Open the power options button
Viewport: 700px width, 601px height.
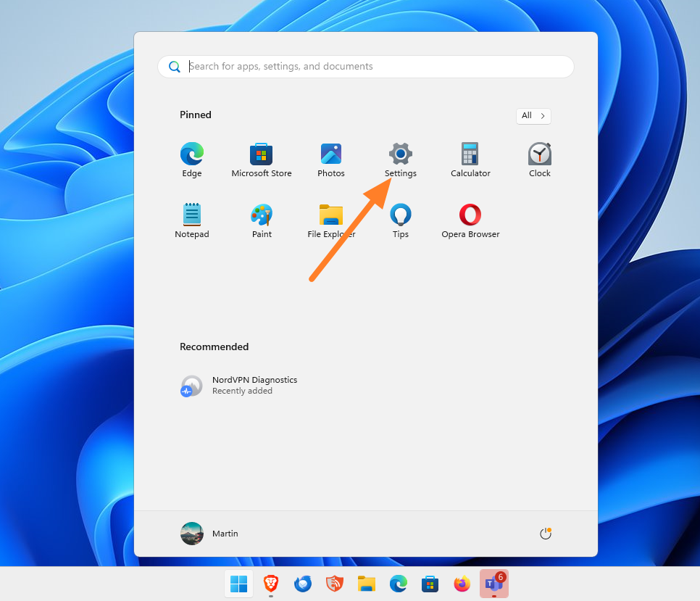click(x=546, y=534)
